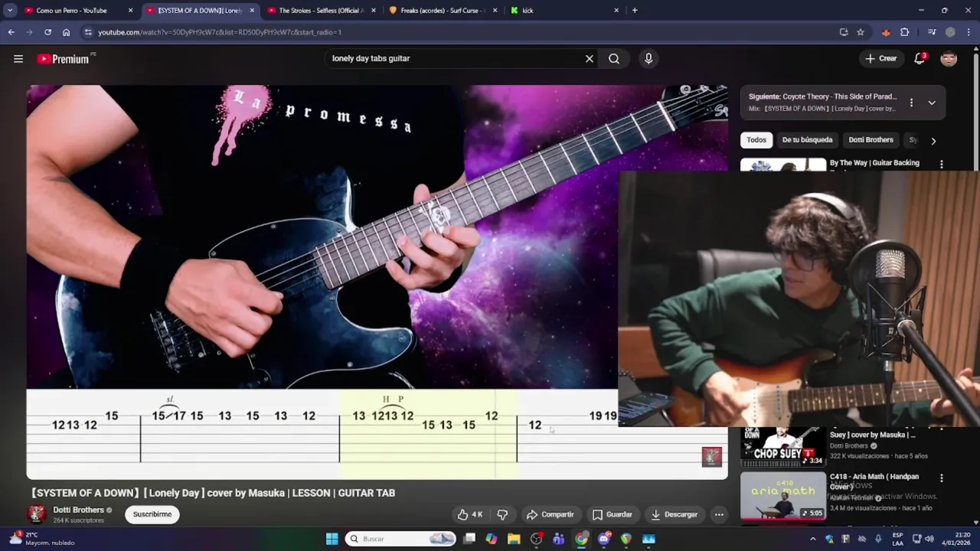Open the By The Way Guitar Backing title
980x551 pixels.
(874, 163)
